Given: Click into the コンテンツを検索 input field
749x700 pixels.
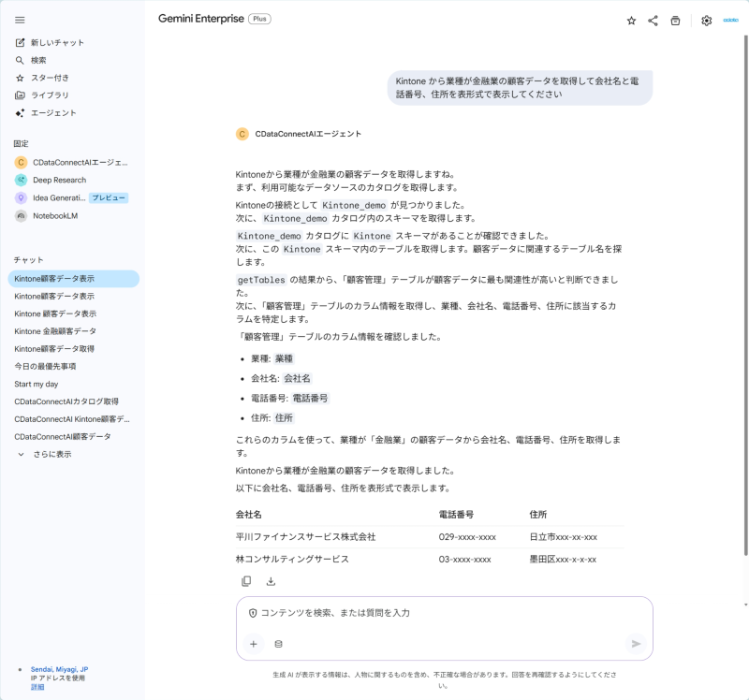Looking at the screenshot, I should 444,613.
